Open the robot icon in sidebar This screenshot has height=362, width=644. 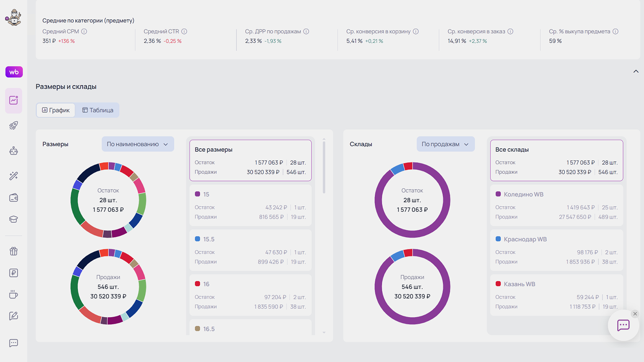13,151
